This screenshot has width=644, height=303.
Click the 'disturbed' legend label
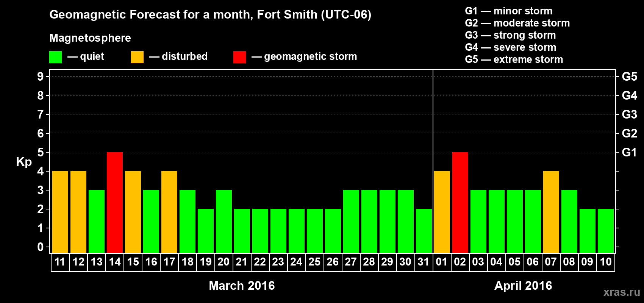[185, 56]
